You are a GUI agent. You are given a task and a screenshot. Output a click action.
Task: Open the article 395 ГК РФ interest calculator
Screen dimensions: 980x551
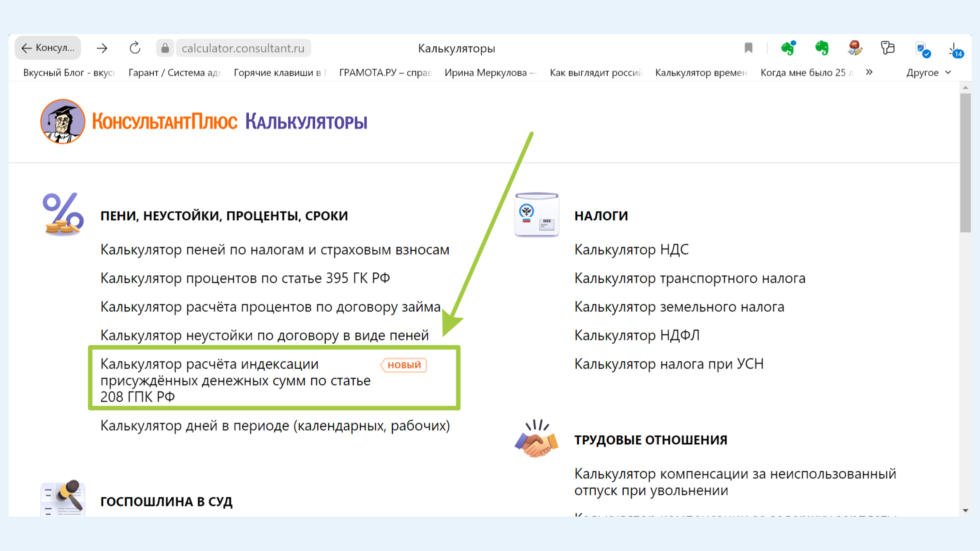[x=245, y=278]
